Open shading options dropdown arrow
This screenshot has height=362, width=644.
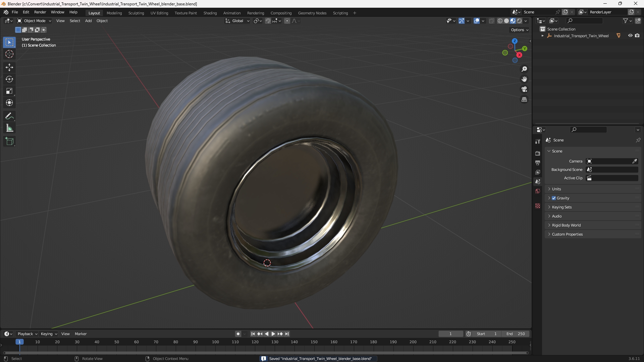click(x=526, y=21)
